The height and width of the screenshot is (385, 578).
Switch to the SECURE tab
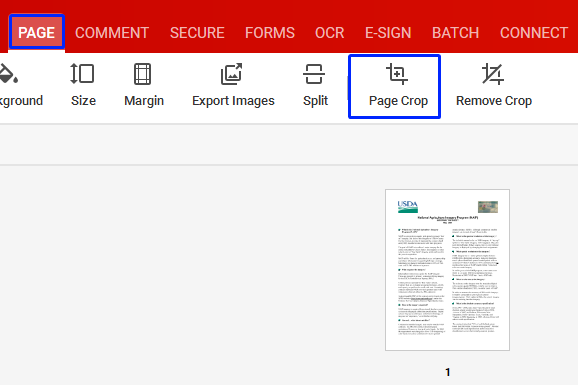(x=197, y=33)
